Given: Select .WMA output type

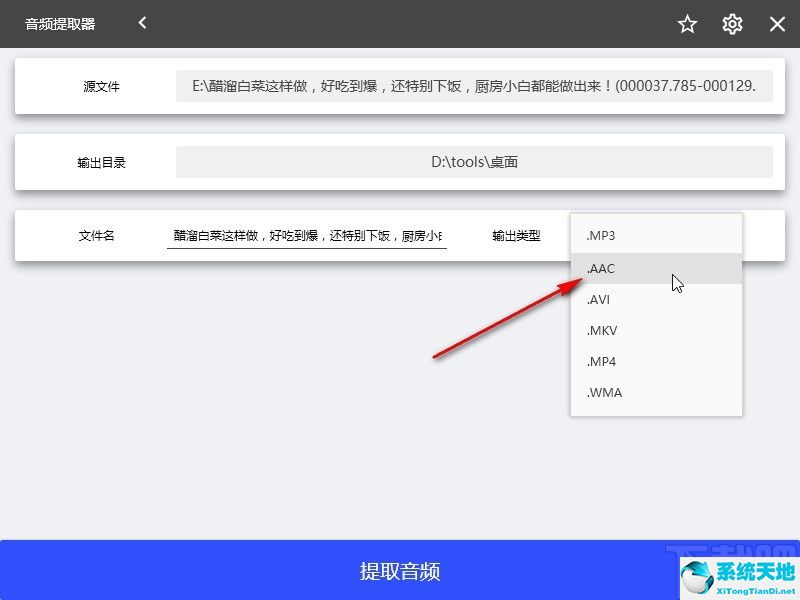Looking at the screenshot, I should pos(656,393).
